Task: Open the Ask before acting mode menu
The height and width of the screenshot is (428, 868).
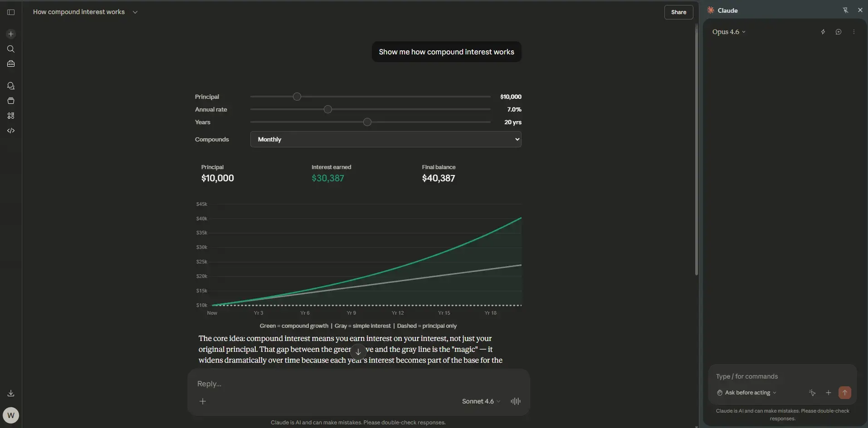Action: (747, 393)
